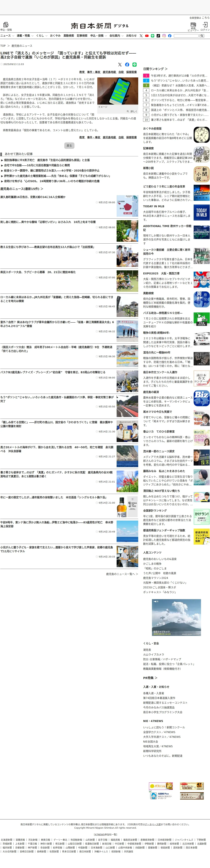Open the 47CLUB banner at page bottom

pyautogui.click(x=161, y=786)
